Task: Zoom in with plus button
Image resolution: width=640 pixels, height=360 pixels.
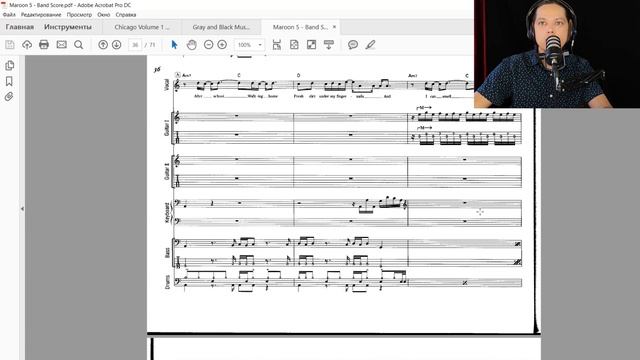Action: tap(222, 44)
